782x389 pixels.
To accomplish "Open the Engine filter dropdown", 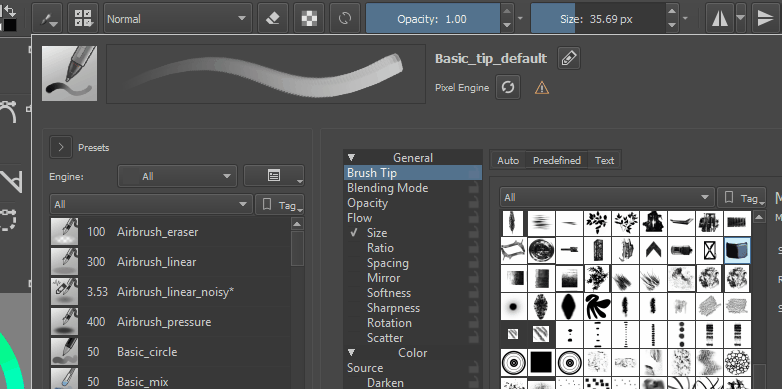I will point(177,176).
